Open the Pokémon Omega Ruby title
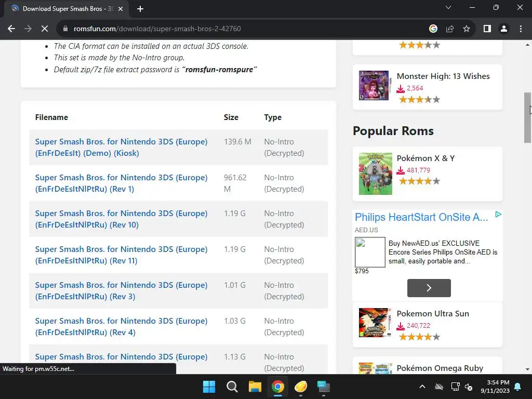Screen dimensions: 532x399 pos(440,368)
